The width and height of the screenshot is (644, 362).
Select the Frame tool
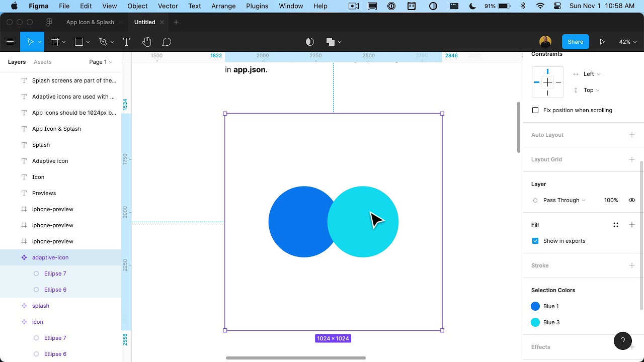[55, 42]
